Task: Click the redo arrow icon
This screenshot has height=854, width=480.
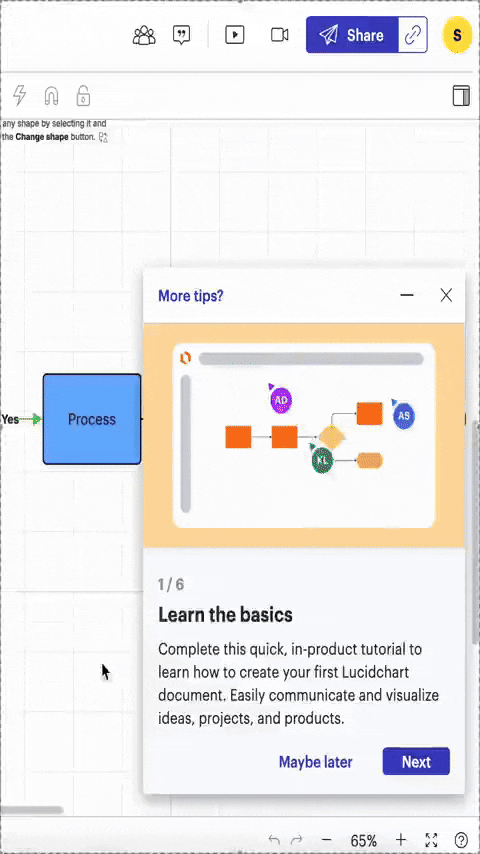Action: coord(296,839)
